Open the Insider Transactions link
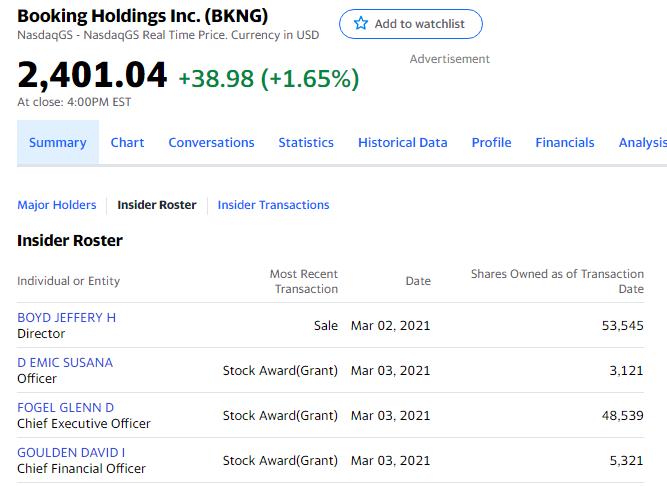667x486 pixels. click(x=273, y=205)
